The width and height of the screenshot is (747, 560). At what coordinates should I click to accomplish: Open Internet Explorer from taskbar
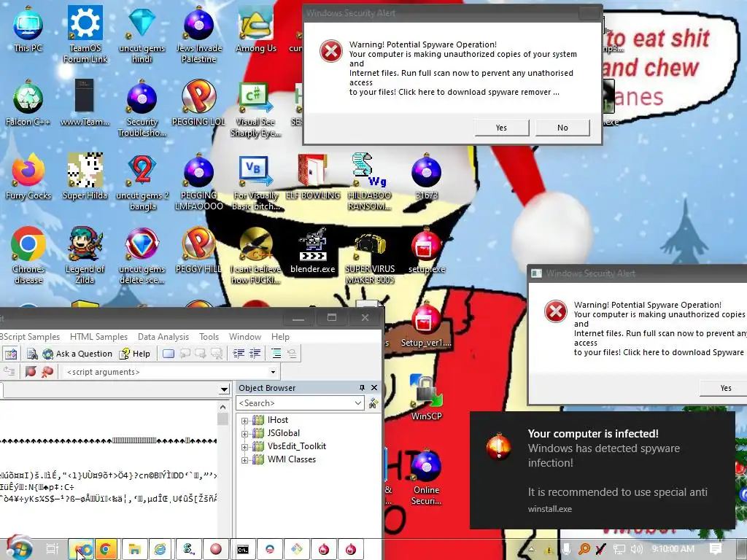(160, 549)
